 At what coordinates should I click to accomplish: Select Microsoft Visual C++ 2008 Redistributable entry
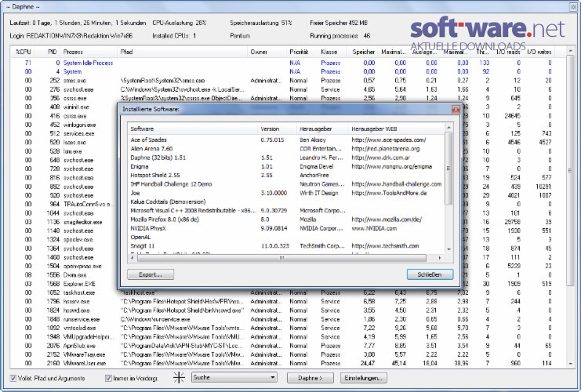(x=285, y=210)
